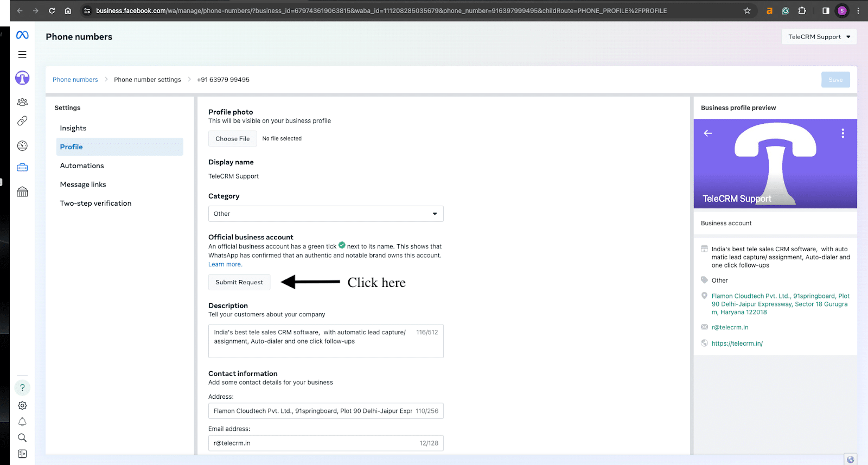Click r@telecrm.in link in preview
The height and width of the screenshot is (465, 868).
click(x=730, y=328)
